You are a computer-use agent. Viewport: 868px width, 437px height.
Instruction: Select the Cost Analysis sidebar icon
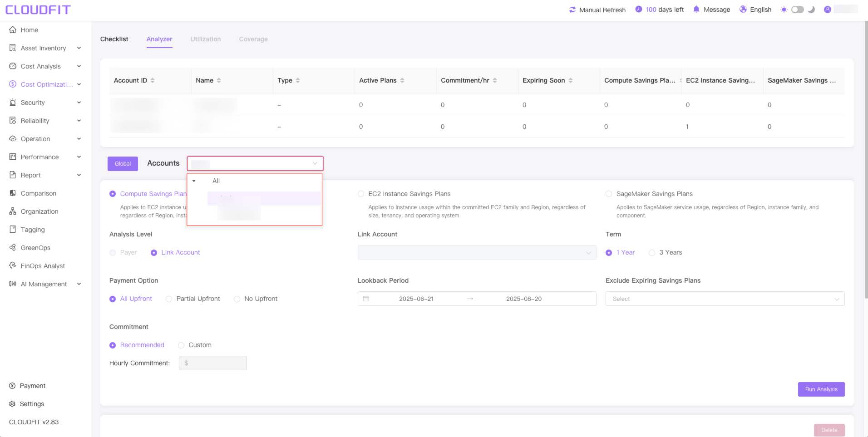point(13,66)
